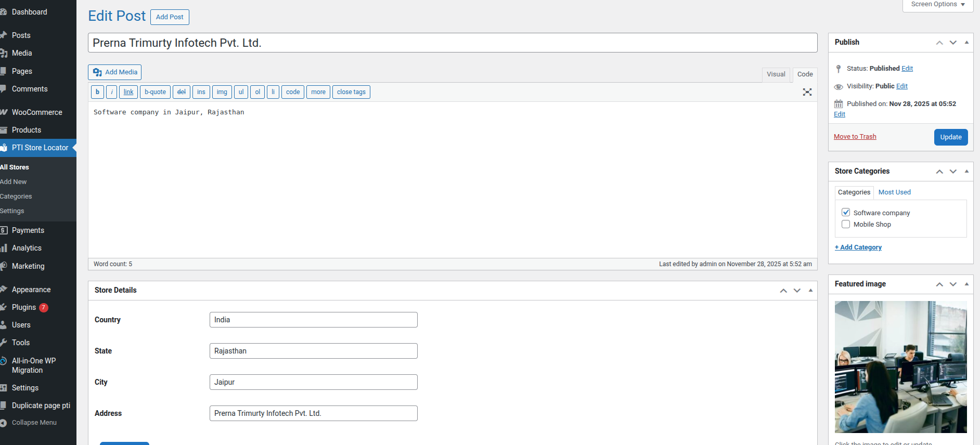Viewport: 980px width, 445px height.
Task: Click the + Add Category link
Action: (x=858, y=247)
